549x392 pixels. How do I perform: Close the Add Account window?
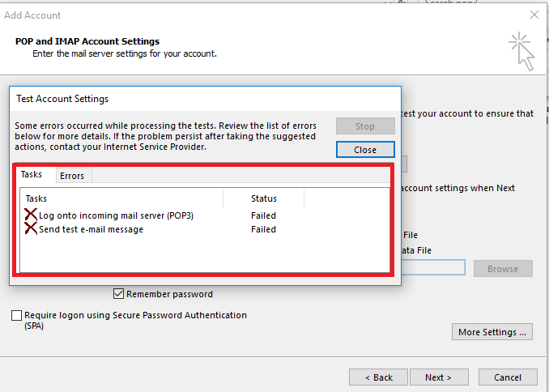[x=534, y=15]
